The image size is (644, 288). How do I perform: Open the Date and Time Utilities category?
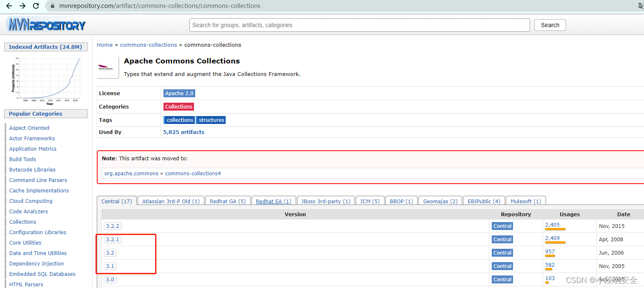38,253
